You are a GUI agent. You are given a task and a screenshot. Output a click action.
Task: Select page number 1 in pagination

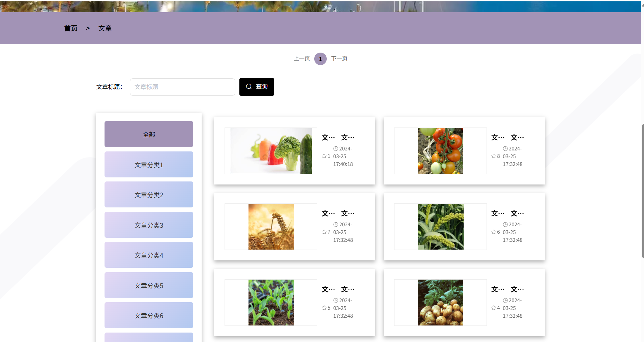320,59
